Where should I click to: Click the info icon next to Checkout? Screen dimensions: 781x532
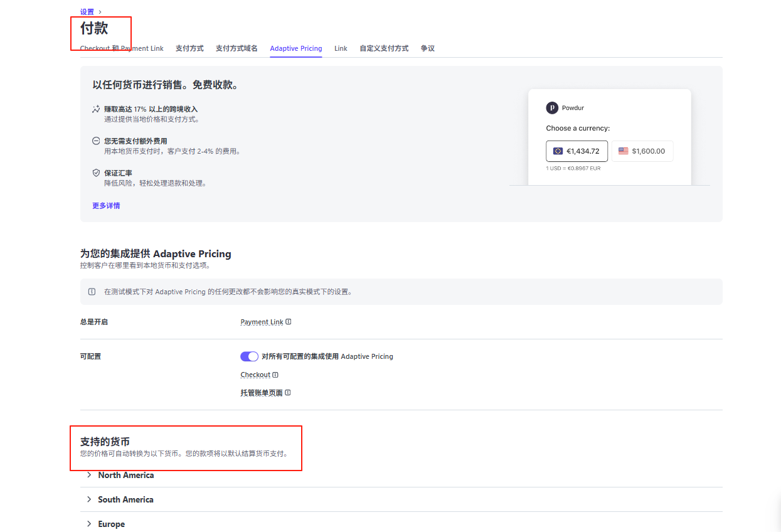click(274, 375)
